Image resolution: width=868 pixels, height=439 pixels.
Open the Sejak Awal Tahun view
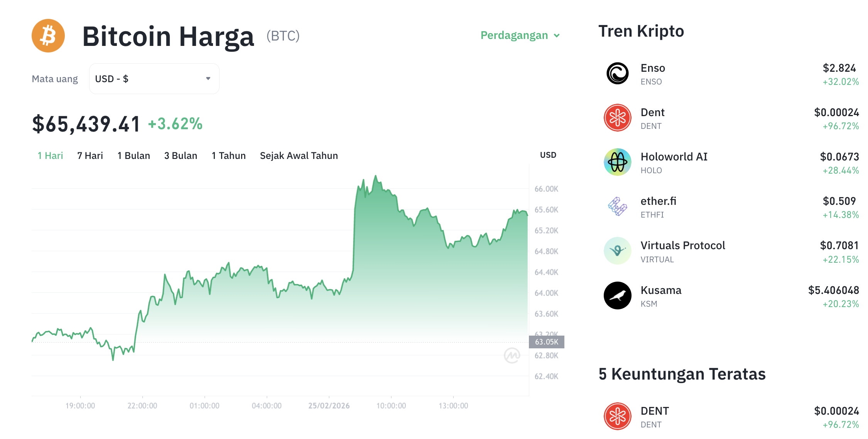click(299, 155)
